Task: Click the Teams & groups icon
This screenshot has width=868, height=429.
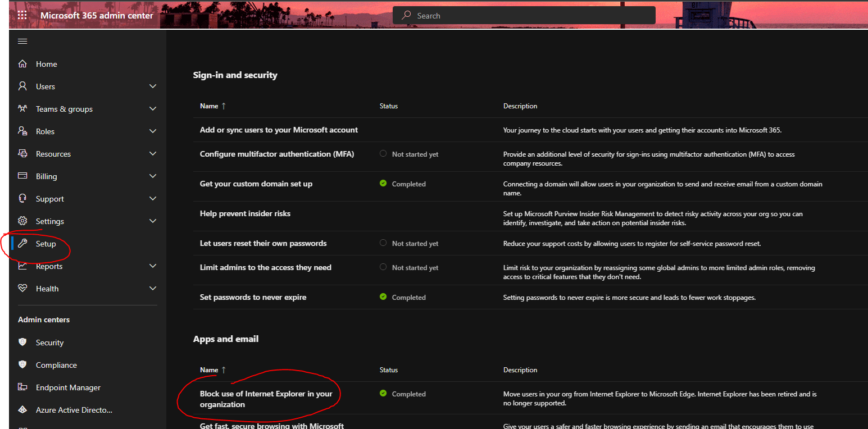Action: tap(22, 109)
